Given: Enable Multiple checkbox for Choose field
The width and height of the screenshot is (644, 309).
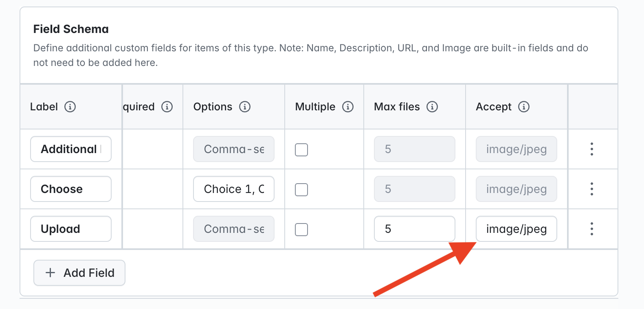Looking at the screenshot, I should pyautogui.click(x=301, y=190).
